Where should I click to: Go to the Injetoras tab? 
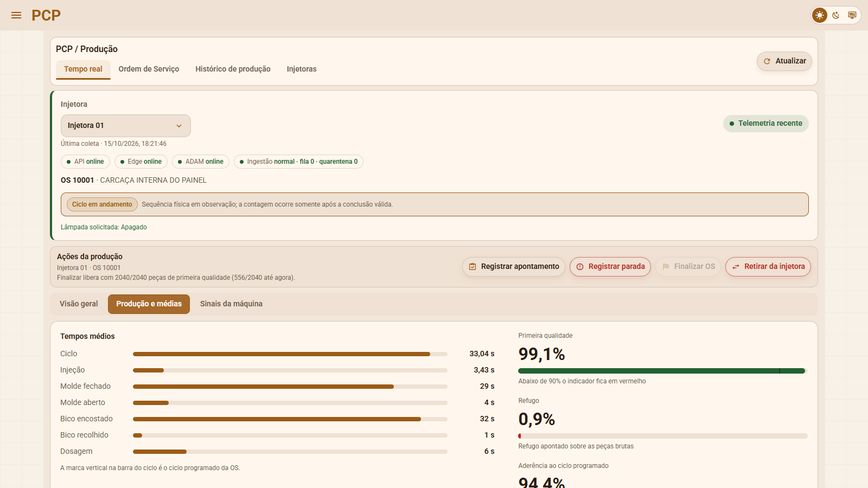(302, 69)
